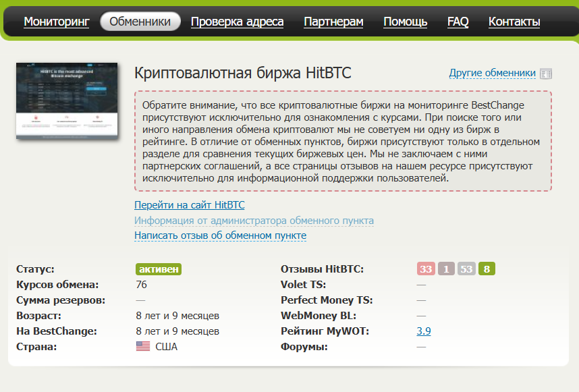Go to Проверка адреса page

pos(237,22)
